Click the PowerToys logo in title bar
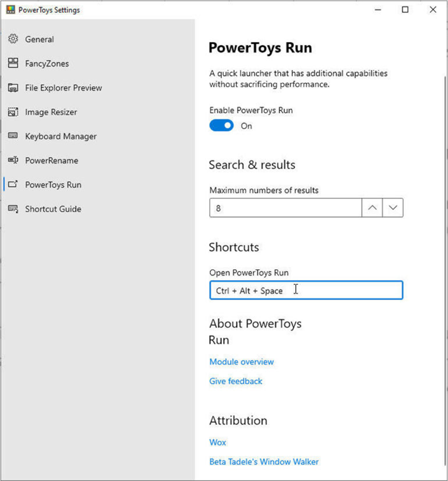Screen dimensions: 448x481 point(10,10)
